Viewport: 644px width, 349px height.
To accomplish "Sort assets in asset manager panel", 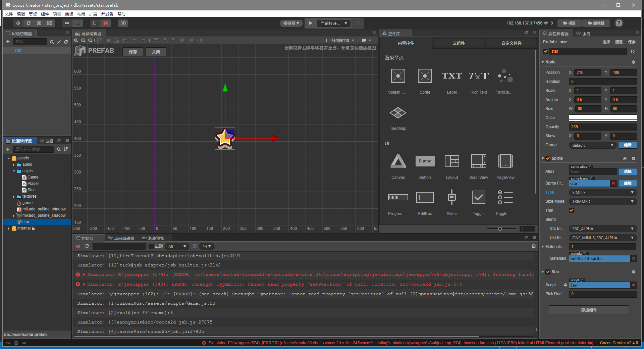I will tap(66, 149).
